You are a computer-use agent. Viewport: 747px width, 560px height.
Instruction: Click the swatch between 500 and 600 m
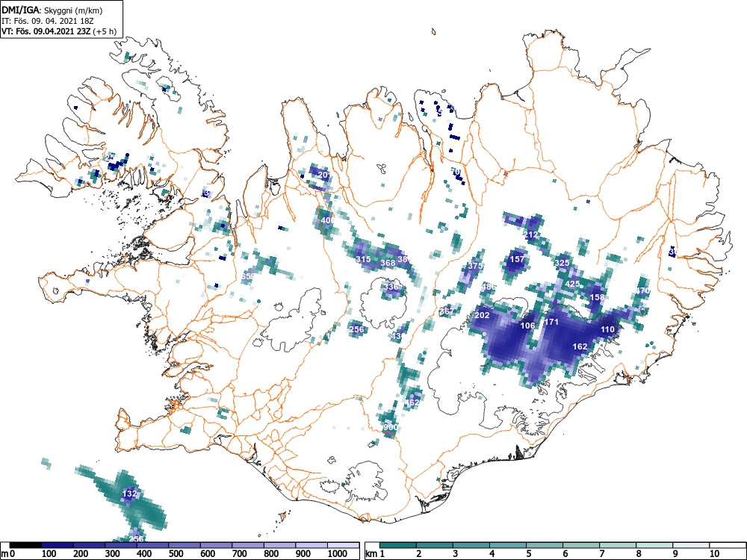(x=185, y=545)
